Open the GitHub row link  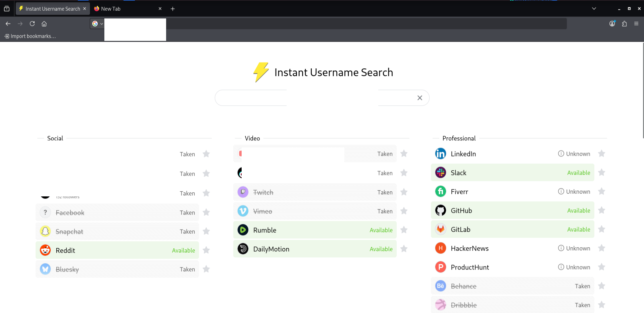pyautogui.click(x=512, y=210)
